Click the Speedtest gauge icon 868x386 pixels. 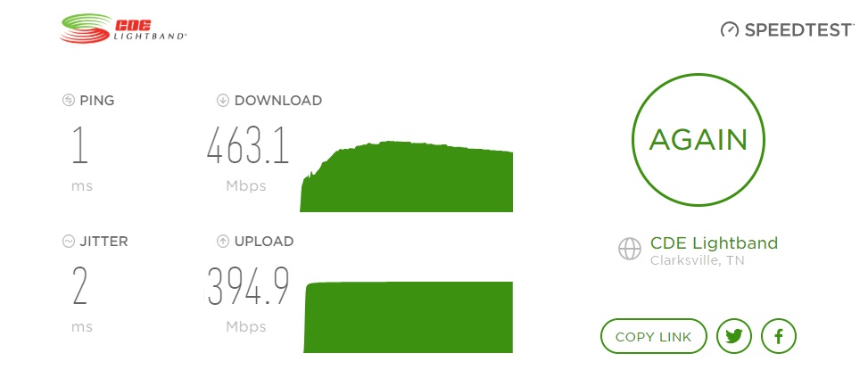[x=730, y=29]
